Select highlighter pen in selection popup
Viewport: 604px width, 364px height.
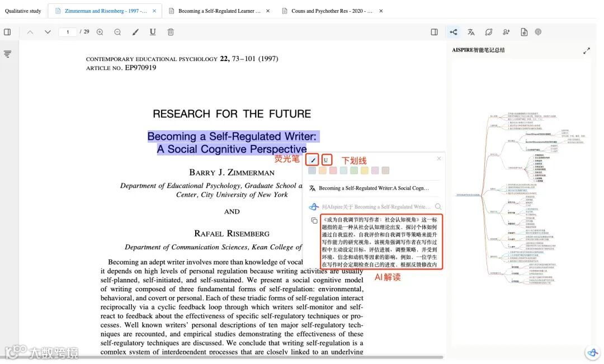tap(313, 159)
